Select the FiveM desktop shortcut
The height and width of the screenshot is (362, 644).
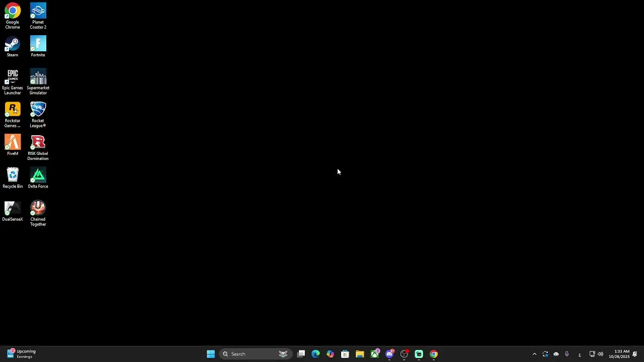(13, 145)
